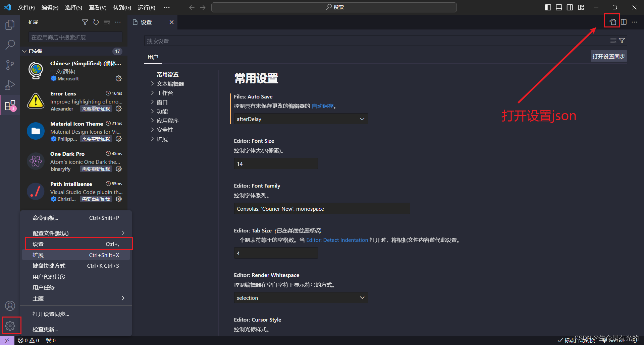Split the editor to the right
Screen dimensions: 644x345
[x=624, y=22]
